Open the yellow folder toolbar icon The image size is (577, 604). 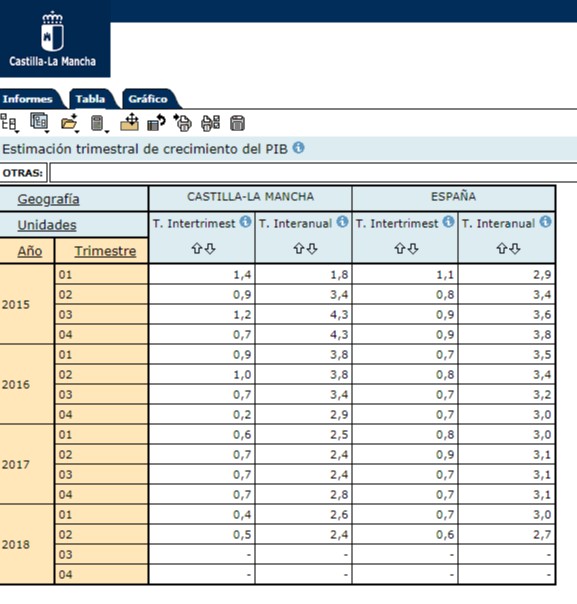point(69,123)
